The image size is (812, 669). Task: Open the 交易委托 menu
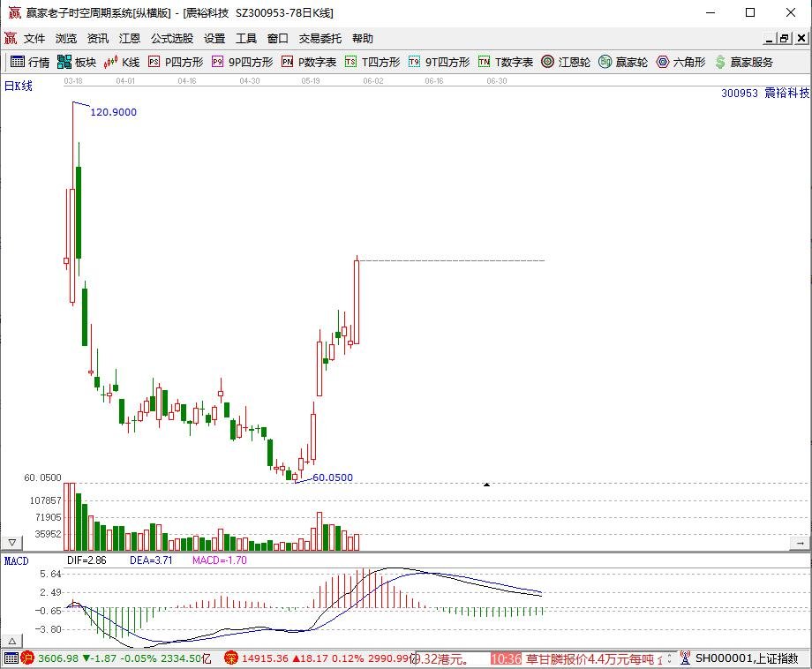320,38
